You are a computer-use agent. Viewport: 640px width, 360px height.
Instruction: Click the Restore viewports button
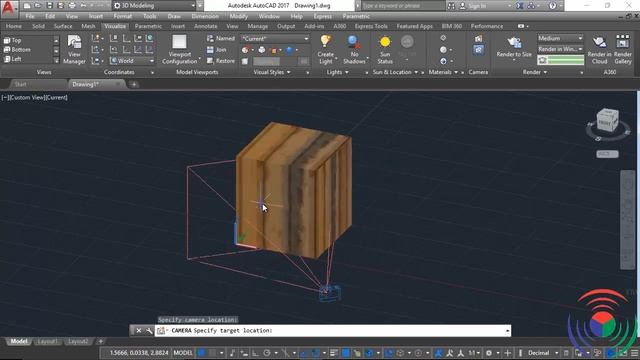221,61
